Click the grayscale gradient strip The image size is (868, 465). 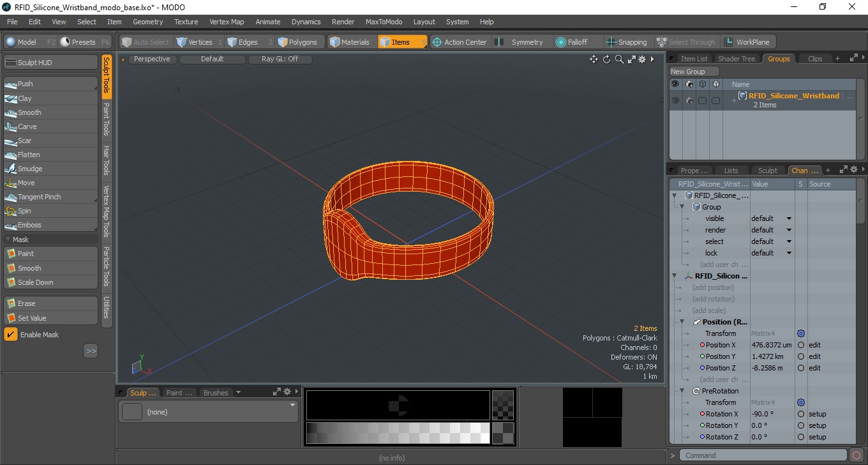[398, 433]
